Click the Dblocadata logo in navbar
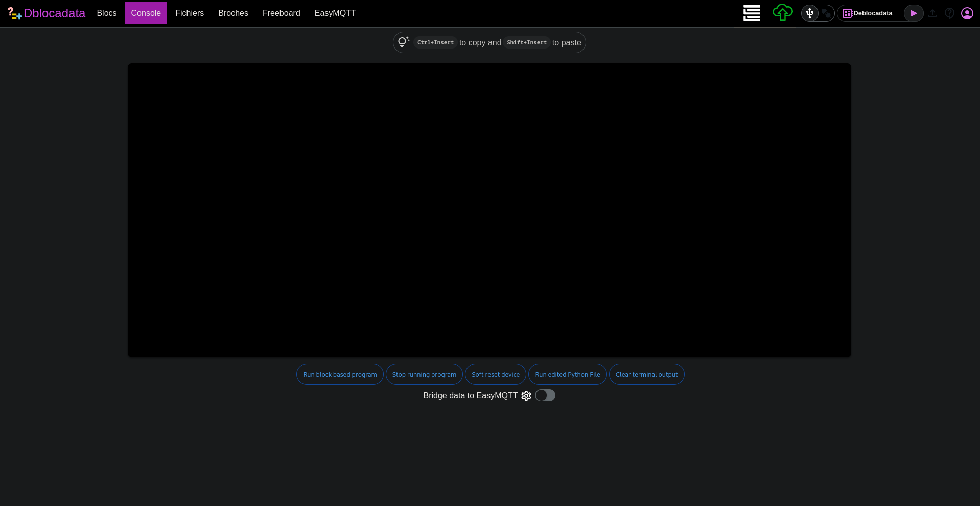Viewport: 980px width, 506px height. (46, 13)
